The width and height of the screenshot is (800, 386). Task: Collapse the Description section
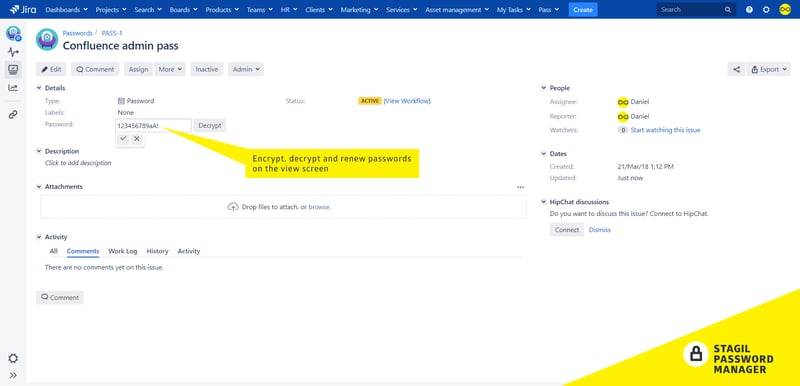coord(39,151)
